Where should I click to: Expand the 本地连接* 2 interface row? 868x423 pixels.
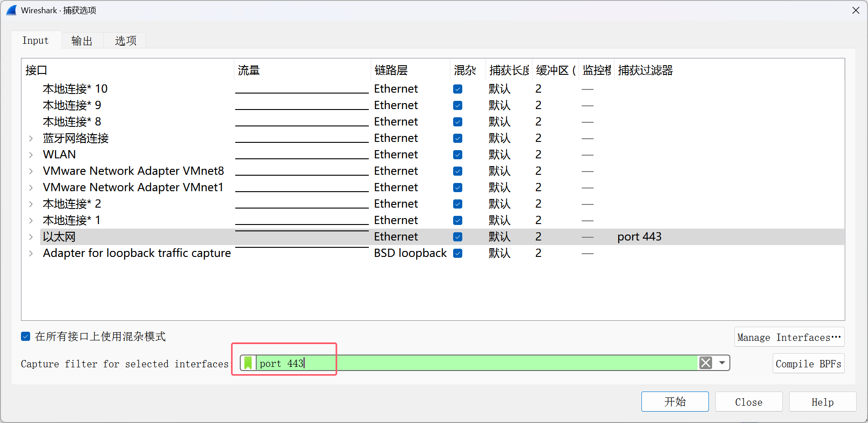click(31, 204)
